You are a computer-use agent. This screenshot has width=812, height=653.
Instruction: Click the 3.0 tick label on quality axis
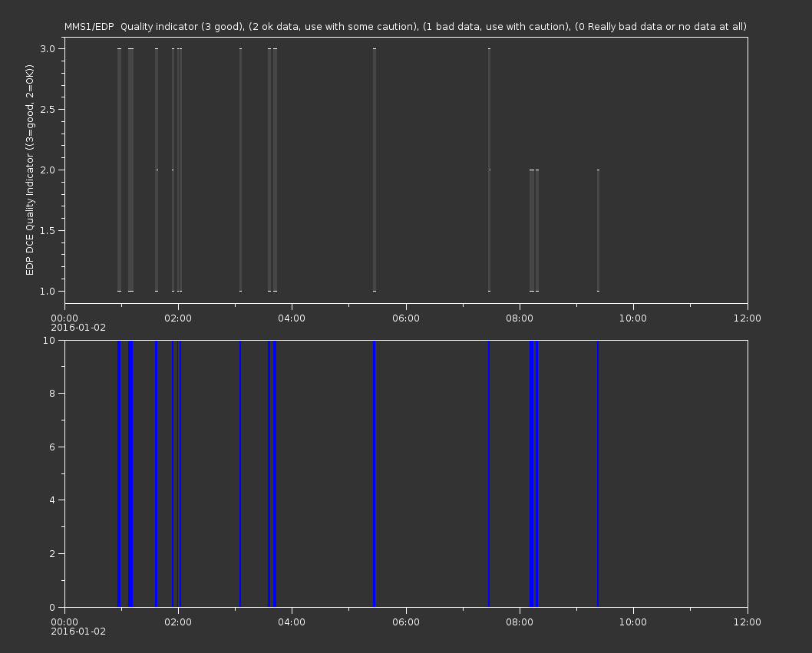coord(48,48)
